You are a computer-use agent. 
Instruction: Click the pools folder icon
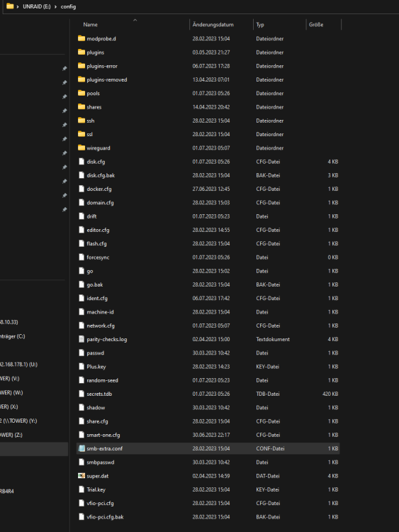click(82, 93)
